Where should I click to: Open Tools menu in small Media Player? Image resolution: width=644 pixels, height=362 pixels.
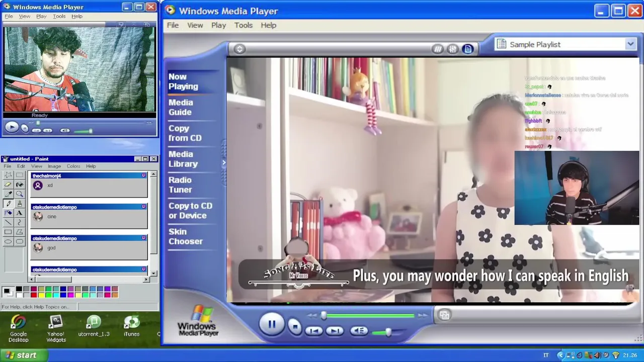pyautogui.click(x=59, y=16)
